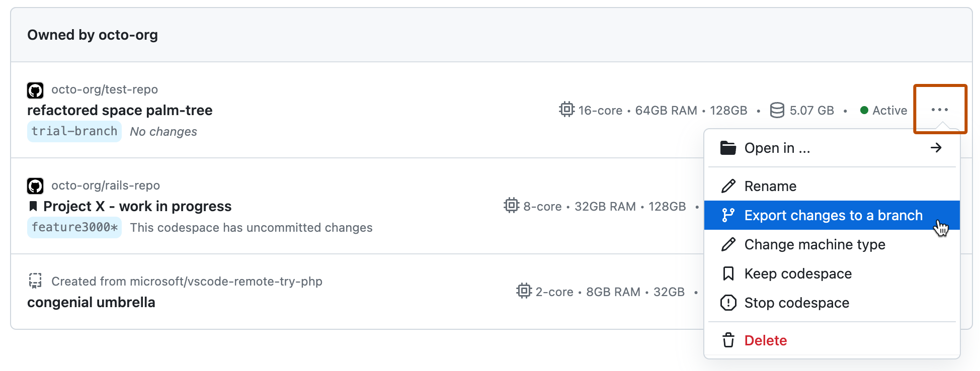Expand the Open in ... submenu arrow
Screen dimensions: 980x371
point(936,148)
